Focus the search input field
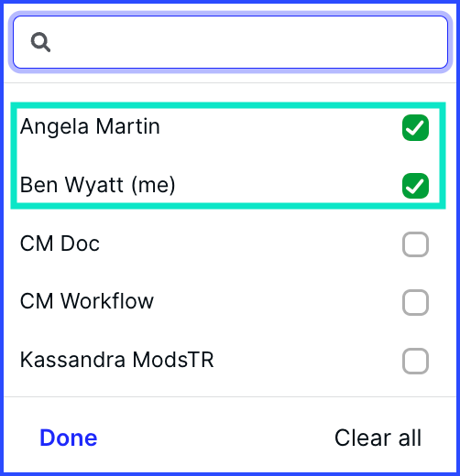This screenshot has width=460, height=476. (x=230, y=42)
